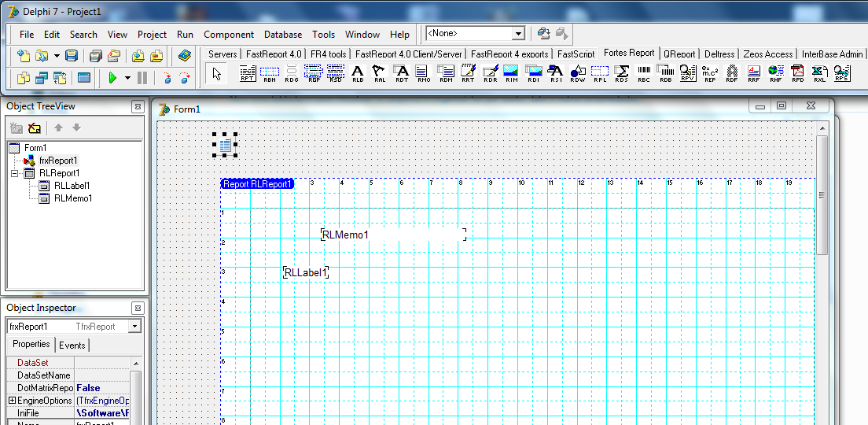The height and width of the screenshot is (425, 868).
Task: Pick the RLB label component
Action: click(x=358, y=72)
